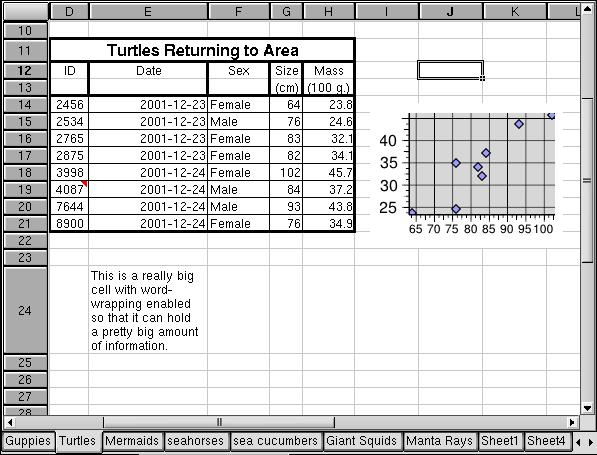The image size is (597, 455).
Task: Switch to the Mermaids sheet tab
Action: [132, 441]
